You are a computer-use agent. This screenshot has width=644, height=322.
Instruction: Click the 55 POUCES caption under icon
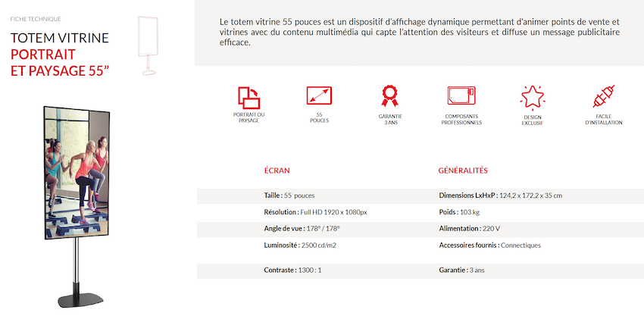pos(319,118)
